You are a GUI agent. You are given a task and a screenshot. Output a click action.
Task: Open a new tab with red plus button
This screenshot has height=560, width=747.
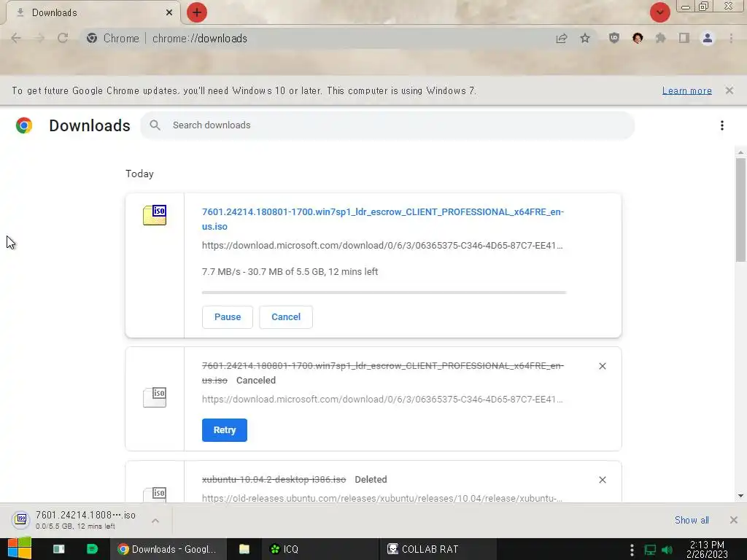(197, 12)
